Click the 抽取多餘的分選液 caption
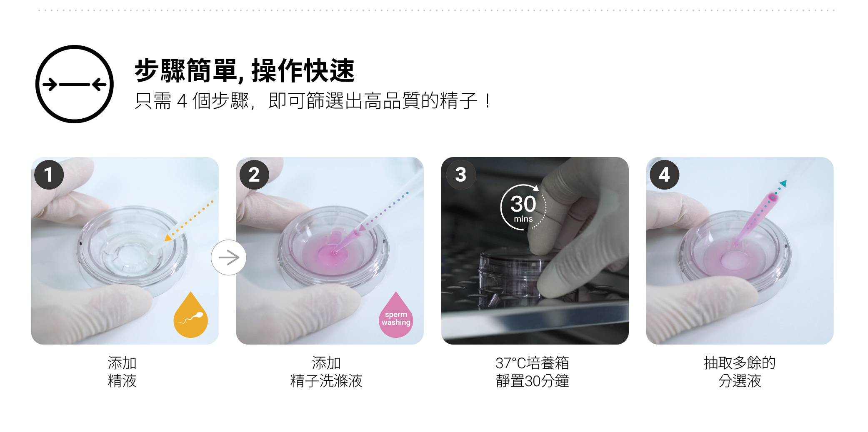This screenshot has width=868, height=432. [740, 372]
